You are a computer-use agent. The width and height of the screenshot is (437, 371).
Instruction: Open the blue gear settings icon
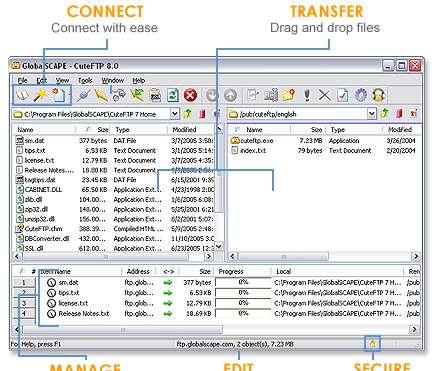click(361, 95)
